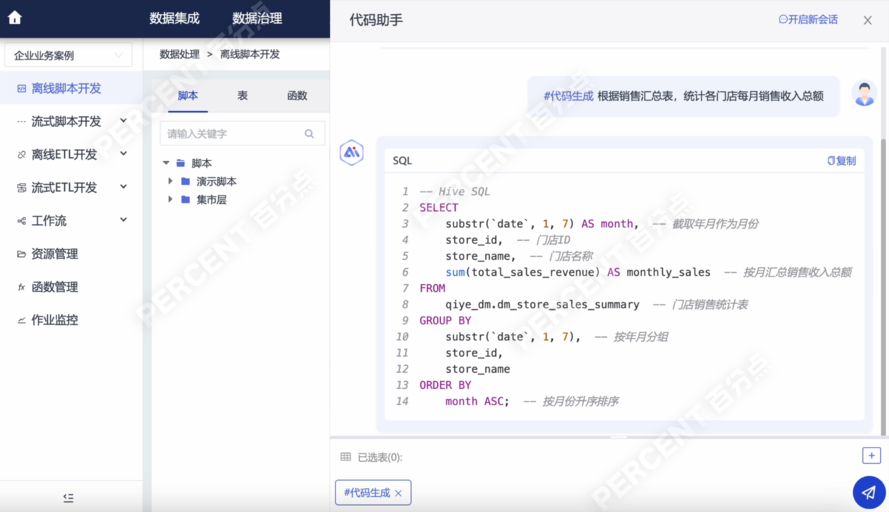Expand the 演示脚本 folder
The image size is (889, 512).
[171, 182]
